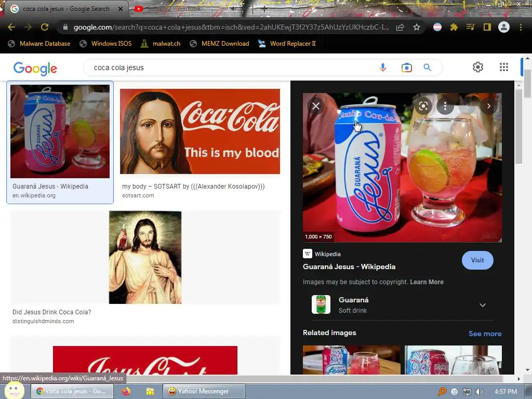Click the magnifier search button
The image size is (532, 399).
point(427,68)
